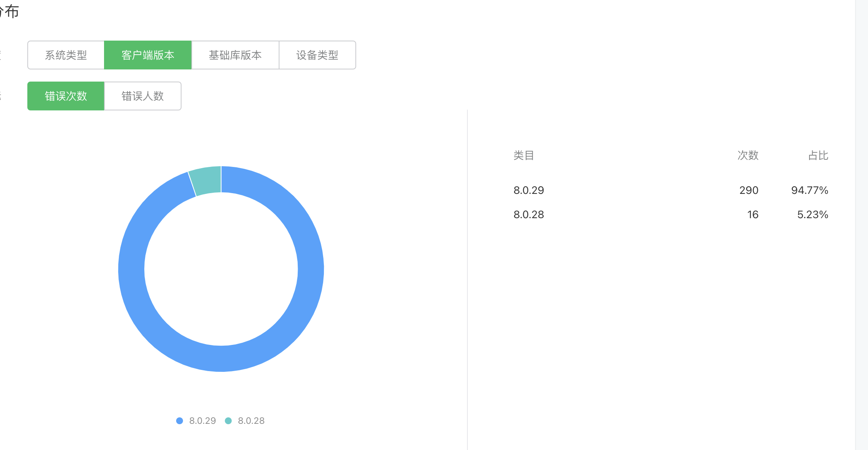Click the 290 count value
Screen dimensions: 868x450
748,190
